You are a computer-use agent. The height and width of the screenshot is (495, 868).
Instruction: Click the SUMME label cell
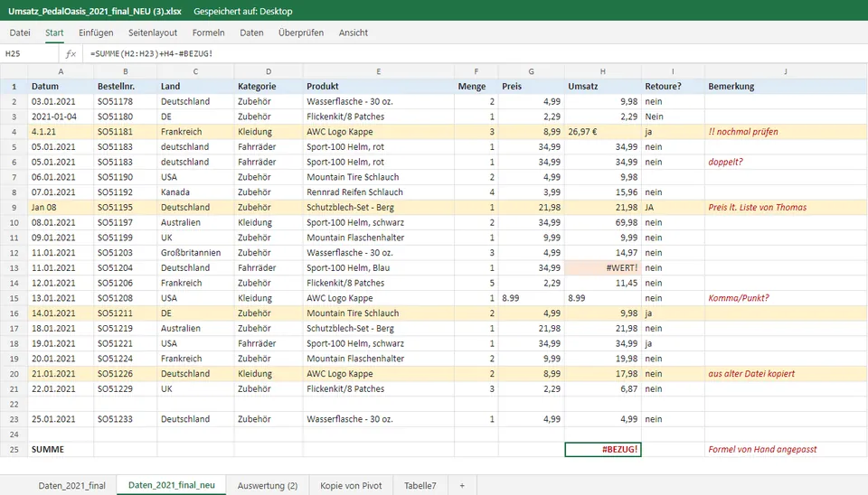(x=61, y=449)
